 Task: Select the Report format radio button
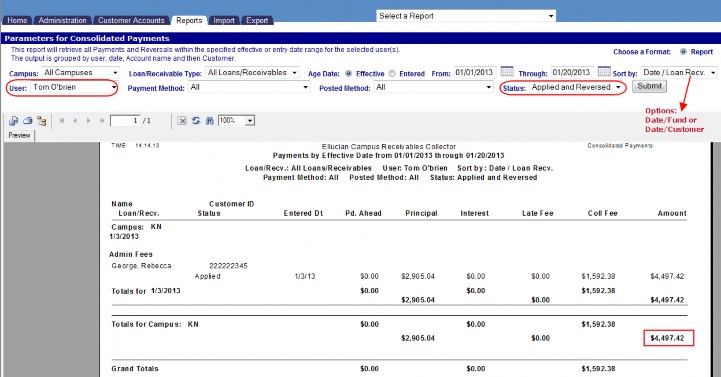(x=683, y=51)
